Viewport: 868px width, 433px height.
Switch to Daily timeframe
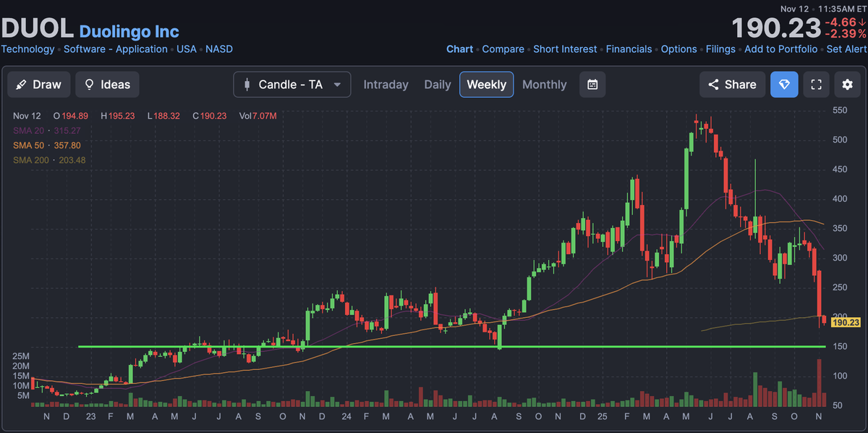click(438, 85)
